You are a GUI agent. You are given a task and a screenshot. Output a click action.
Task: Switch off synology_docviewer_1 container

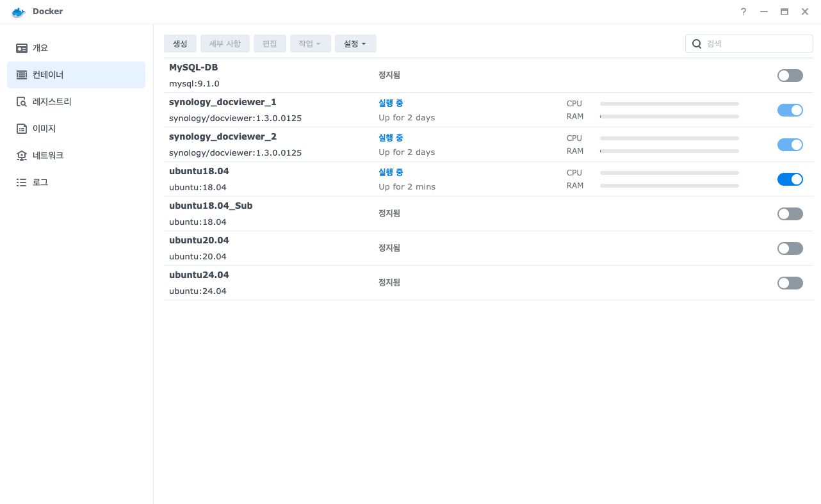point(790,110)
